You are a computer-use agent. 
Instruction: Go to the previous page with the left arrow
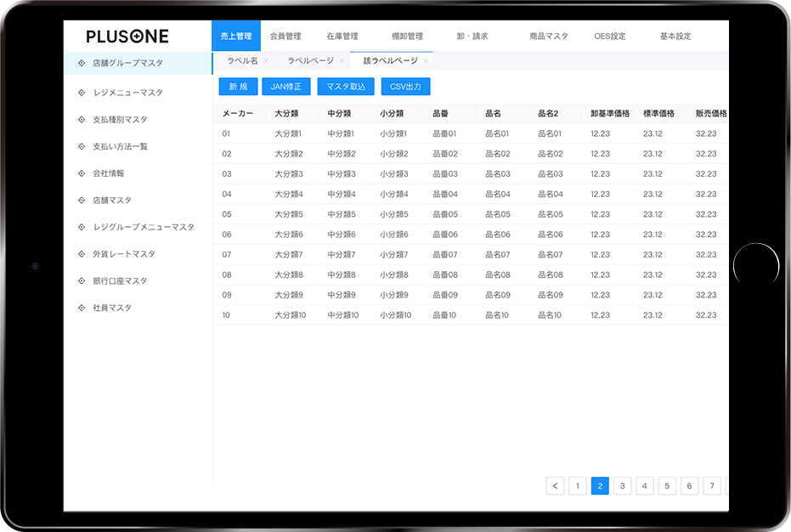[556, 486]
